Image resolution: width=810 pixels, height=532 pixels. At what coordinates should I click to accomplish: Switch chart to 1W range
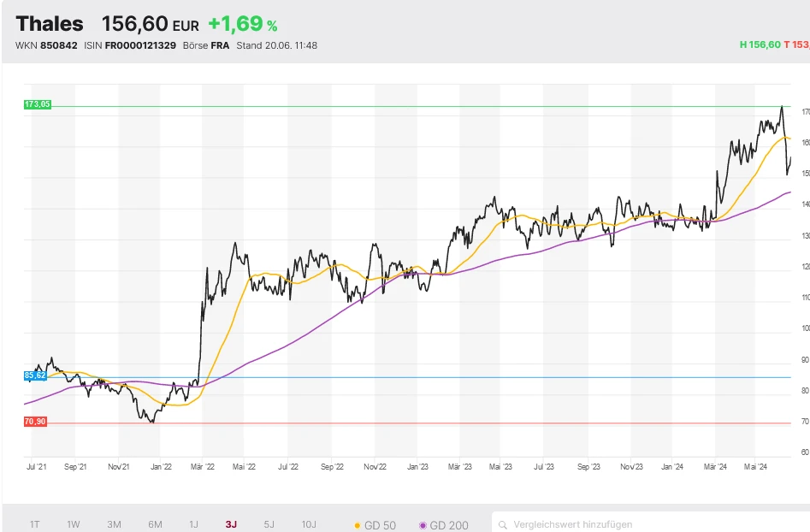pos(74,524)
